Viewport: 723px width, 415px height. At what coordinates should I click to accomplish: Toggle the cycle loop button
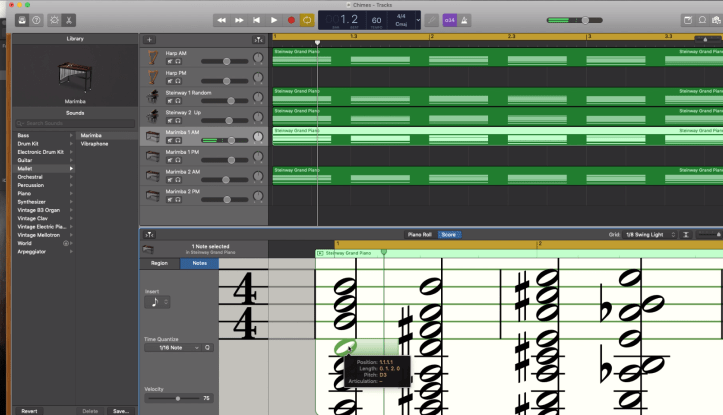point(308,20)
